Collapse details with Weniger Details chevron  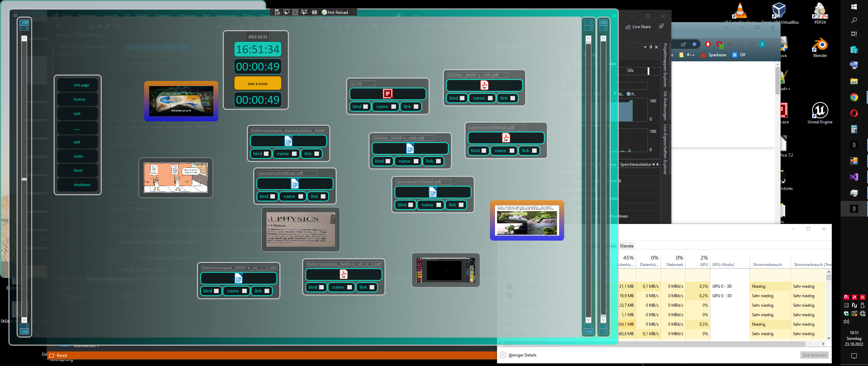pyautogui.click(x=503, y=355)
